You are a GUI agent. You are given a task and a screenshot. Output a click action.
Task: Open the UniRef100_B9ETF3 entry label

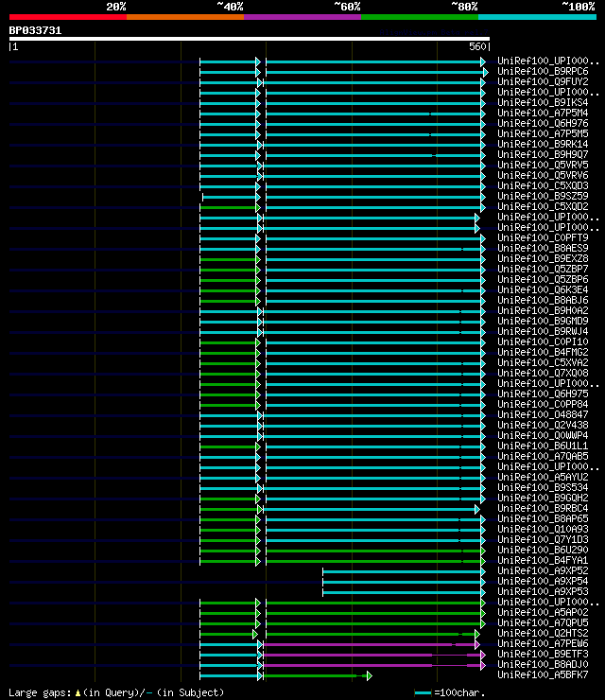(x=543, y=654)
